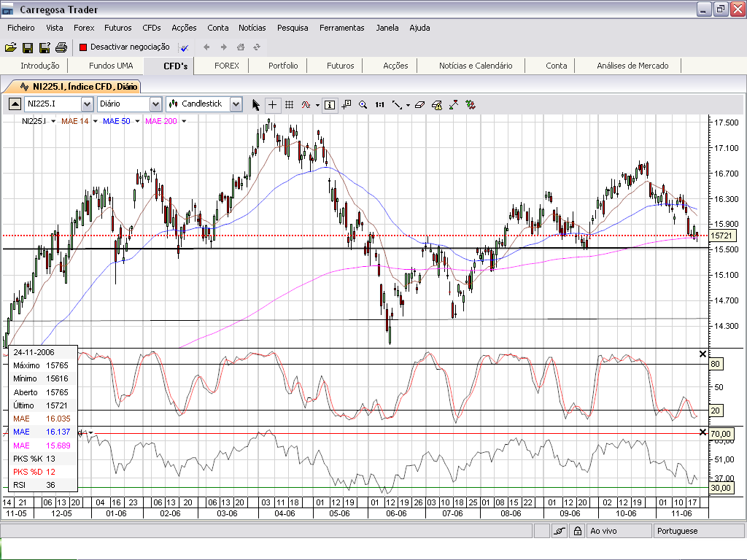Image resolution: width=747 pixels, height=560 pixels.
Task: Open the Candlestick chart type dropdown
Action: coord(236,104)
